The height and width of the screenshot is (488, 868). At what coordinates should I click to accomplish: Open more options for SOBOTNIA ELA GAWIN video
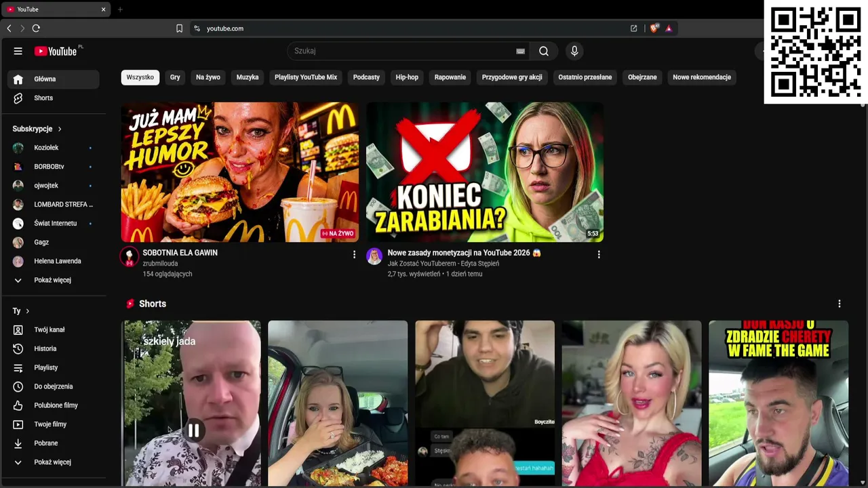pyautogui.click(x=354, y=254)
